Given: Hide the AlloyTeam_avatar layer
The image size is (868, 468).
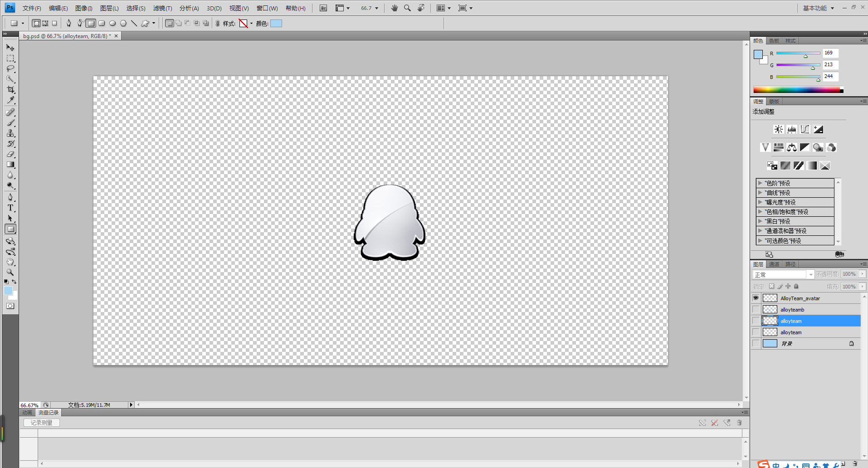Looking at the screenshot, I should click(x=756, y=298).
